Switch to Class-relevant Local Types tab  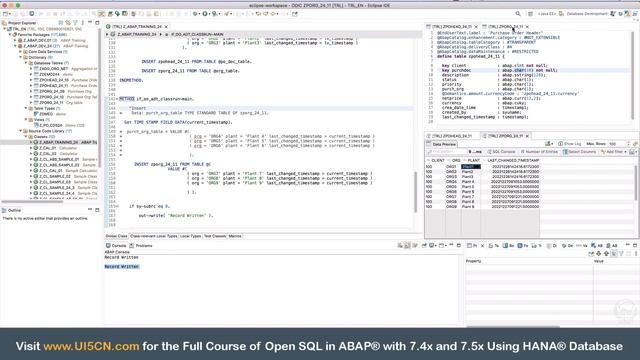point(153,236)
